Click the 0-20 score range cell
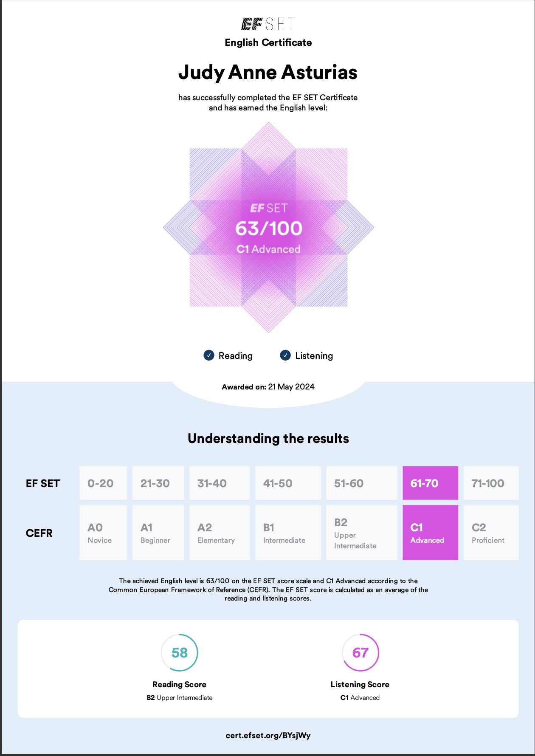The image size is (535, 756). 103,483
